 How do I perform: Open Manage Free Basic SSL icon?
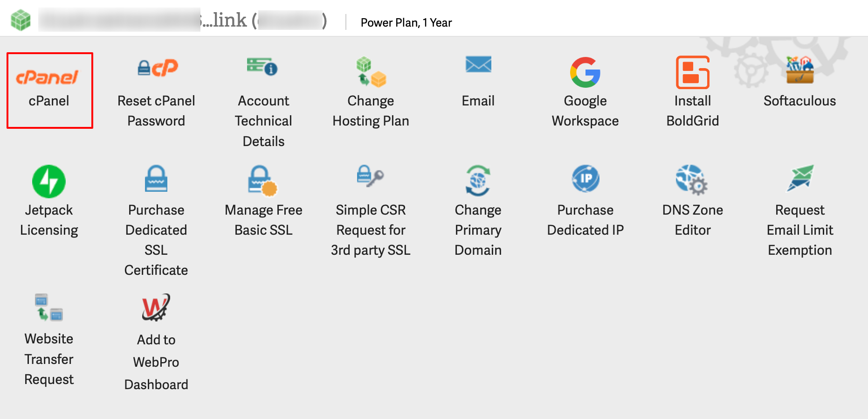[262, 181]
